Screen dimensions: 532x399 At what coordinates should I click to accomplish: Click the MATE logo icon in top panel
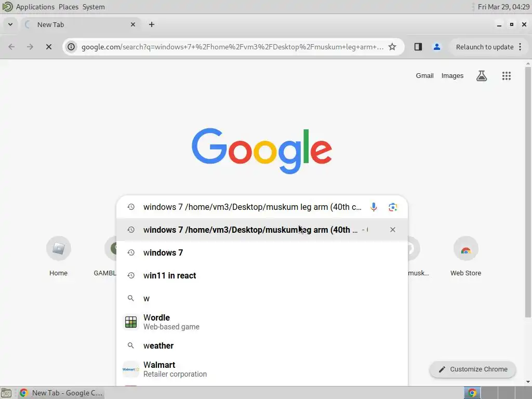click(7, 6)
